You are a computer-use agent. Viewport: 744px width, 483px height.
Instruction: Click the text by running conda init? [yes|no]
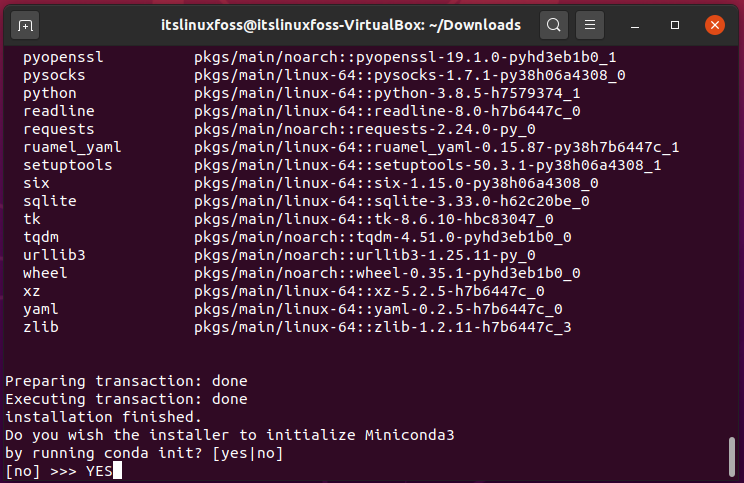tap(144, 454)
